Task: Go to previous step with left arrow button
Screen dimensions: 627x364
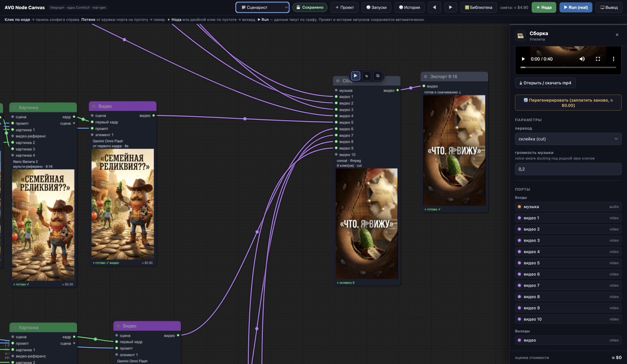Action: click(x=434, y=7)
